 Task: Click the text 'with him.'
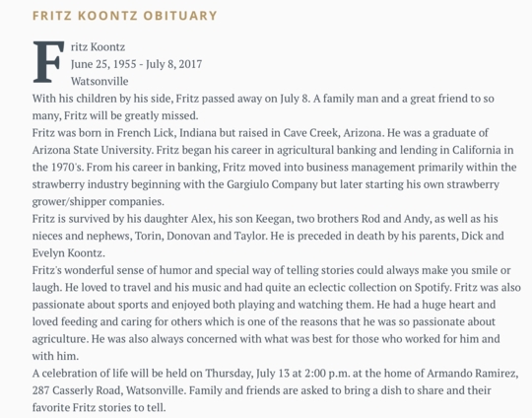55,356
